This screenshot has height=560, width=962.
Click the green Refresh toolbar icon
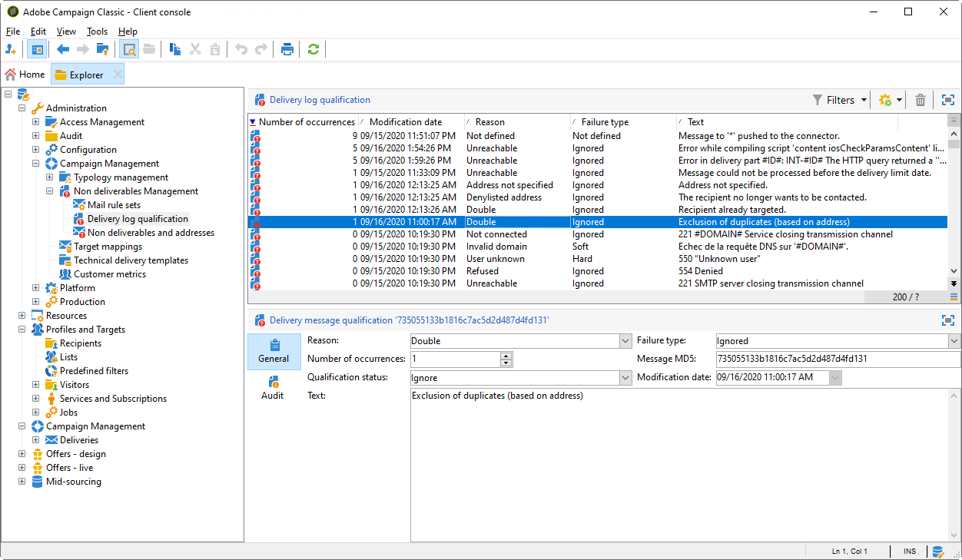click(x=313, y=49)
